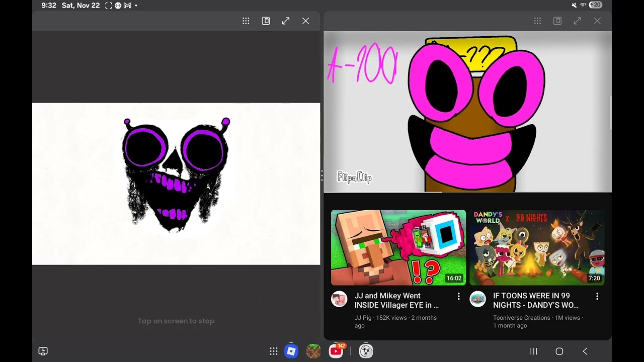Expand the left window to full screen
The height and width of the screenshot is (362, 644).
point(286,21)
